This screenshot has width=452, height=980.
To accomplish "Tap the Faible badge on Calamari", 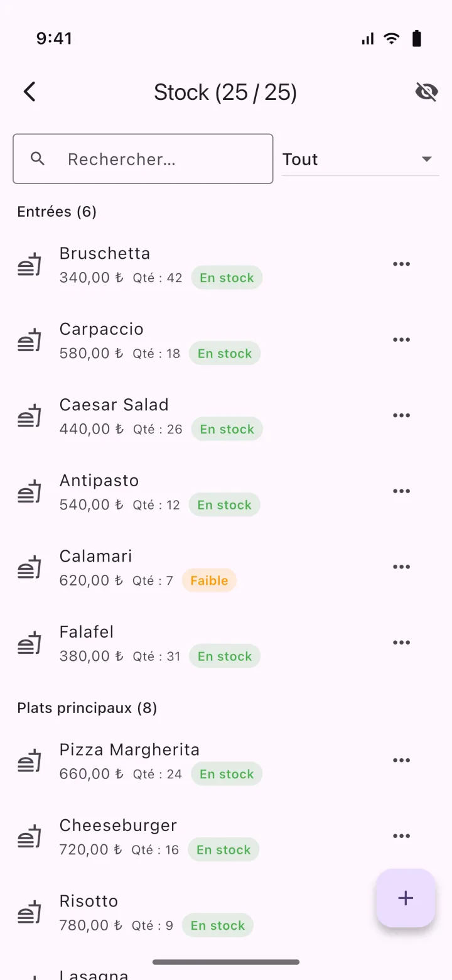I will click(209, 580).
